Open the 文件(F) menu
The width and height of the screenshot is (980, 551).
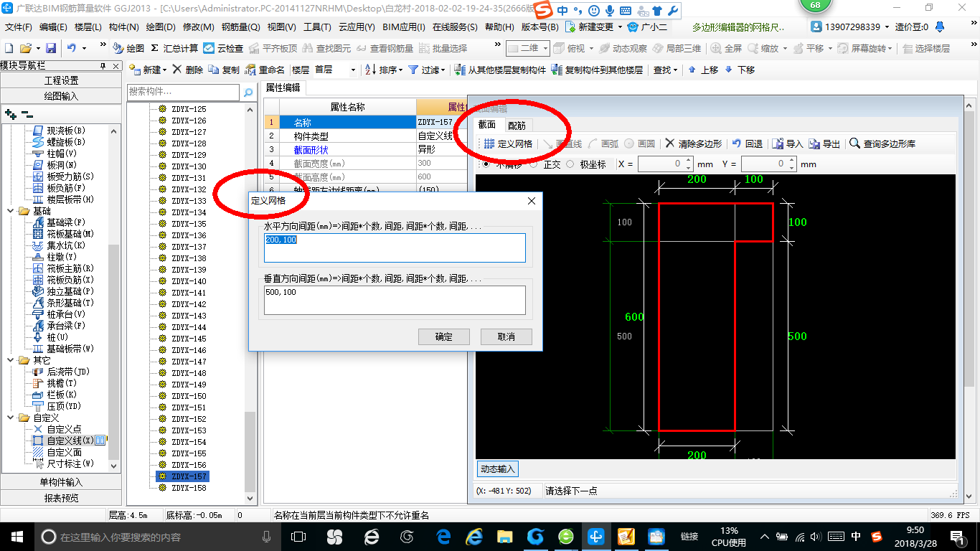[19, 27]
